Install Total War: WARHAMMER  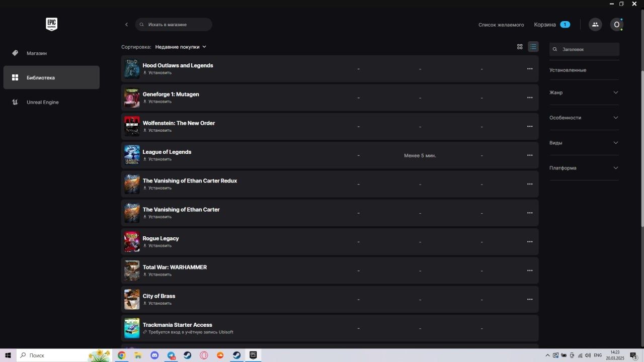tap(157, 275)
